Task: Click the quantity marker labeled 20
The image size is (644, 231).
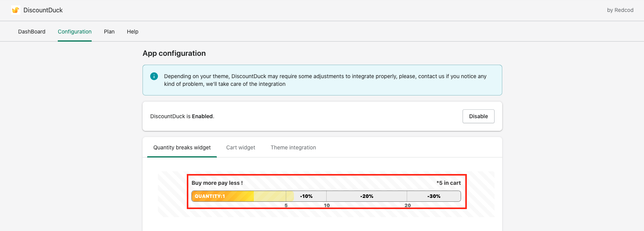Action: click(408, 206)
